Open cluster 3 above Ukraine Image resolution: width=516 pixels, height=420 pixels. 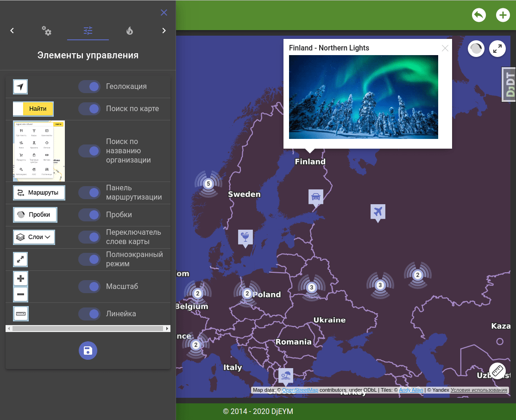point(312,288)
